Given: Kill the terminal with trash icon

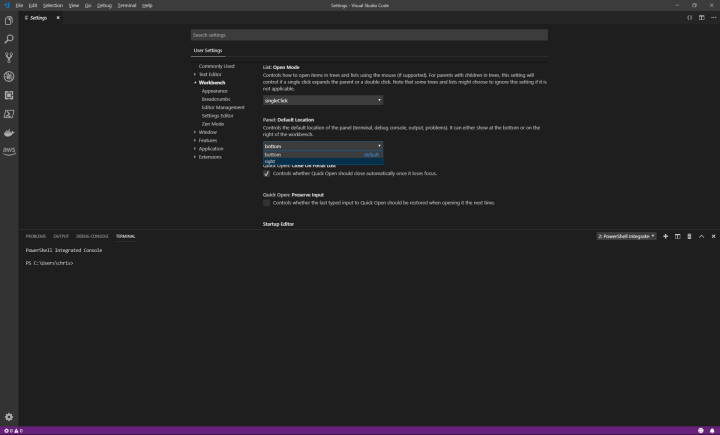Looking at the screenshot, I should pos(689,236).
